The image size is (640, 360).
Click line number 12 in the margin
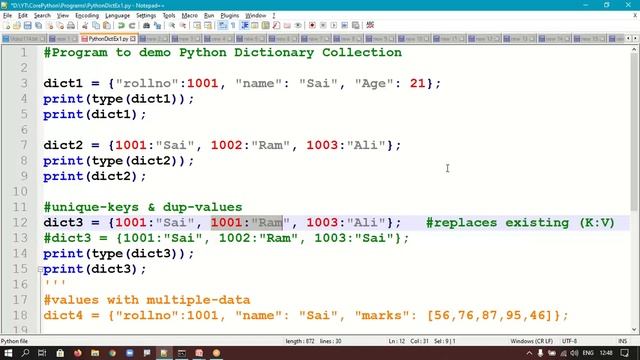coord(20,222)
